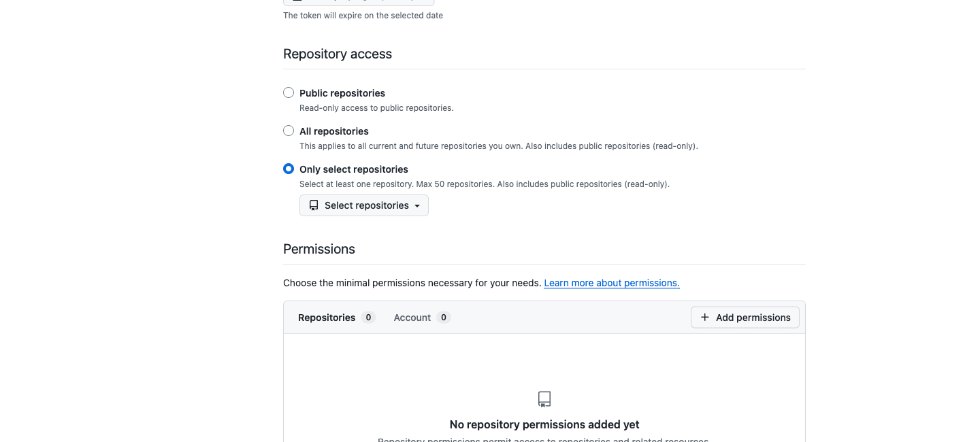The height and width of the screenshot is (442, 980).
Task: Open the expiration date picker at the top
Action: pyautogui.click(x=359, y=2)
